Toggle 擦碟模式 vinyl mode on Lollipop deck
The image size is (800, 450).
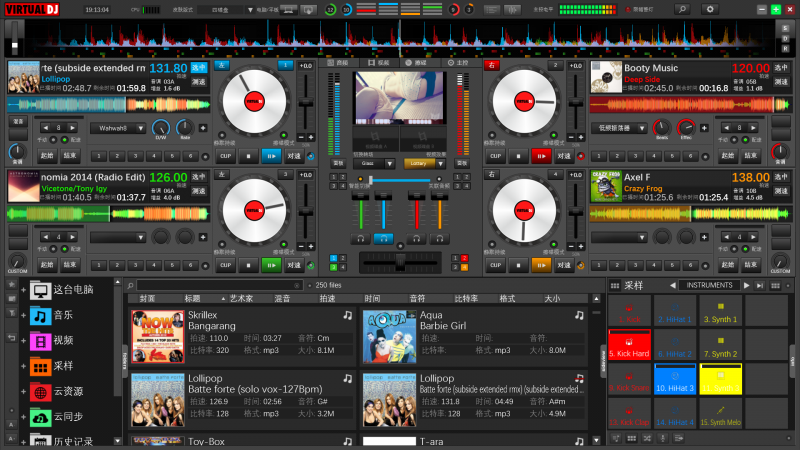pyautogui.click(x=284, y=136)
